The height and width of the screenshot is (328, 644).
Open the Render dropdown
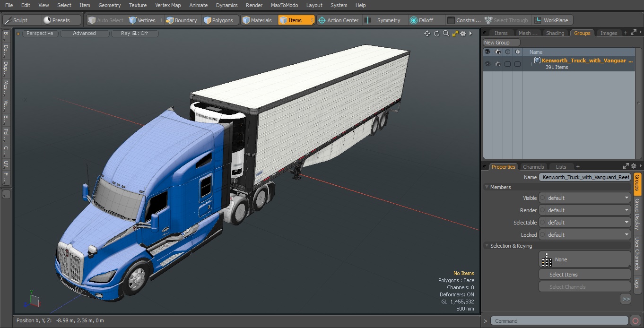[585, 210]
